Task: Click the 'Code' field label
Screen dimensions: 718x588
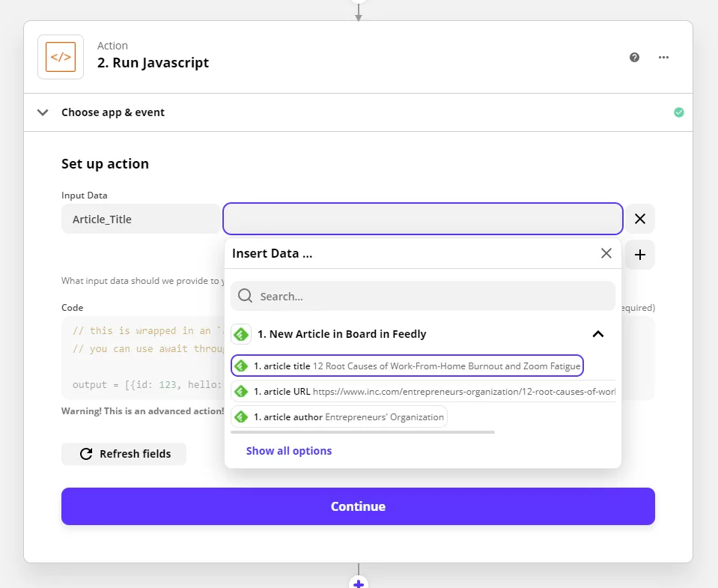Action: point(73,307)
